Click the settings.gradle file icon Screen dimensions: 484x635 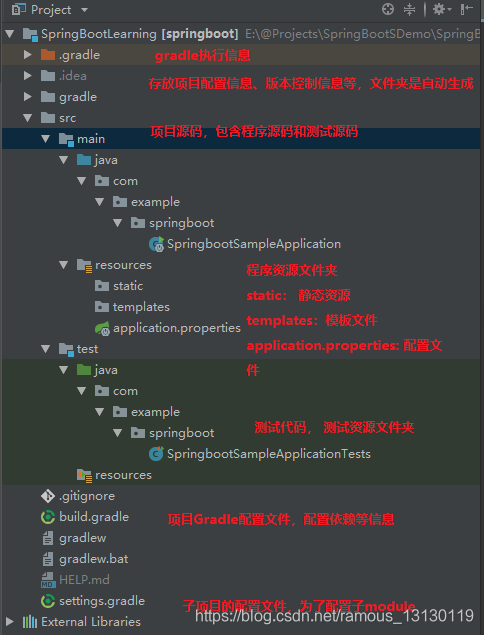pos(48,601)
